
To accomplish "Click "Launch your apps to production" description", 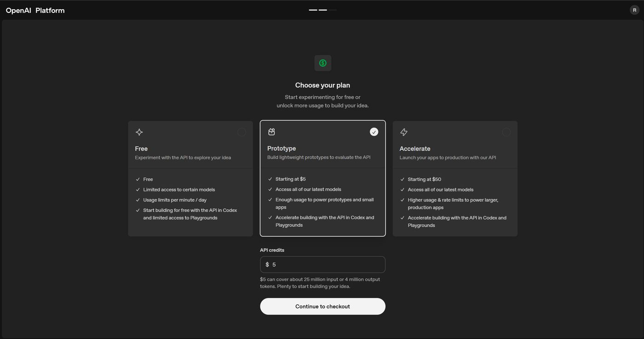I will click(x=448, y=158).
